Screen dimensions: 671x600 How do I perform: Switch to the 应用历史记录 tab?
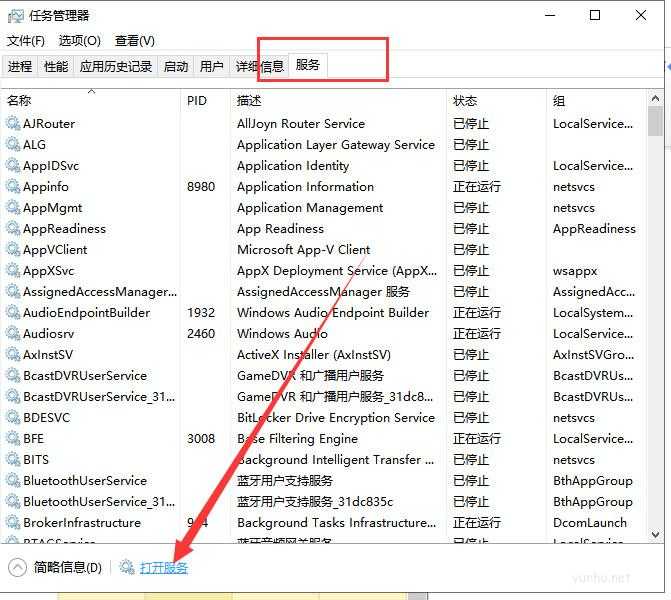[x=116, y=66]
